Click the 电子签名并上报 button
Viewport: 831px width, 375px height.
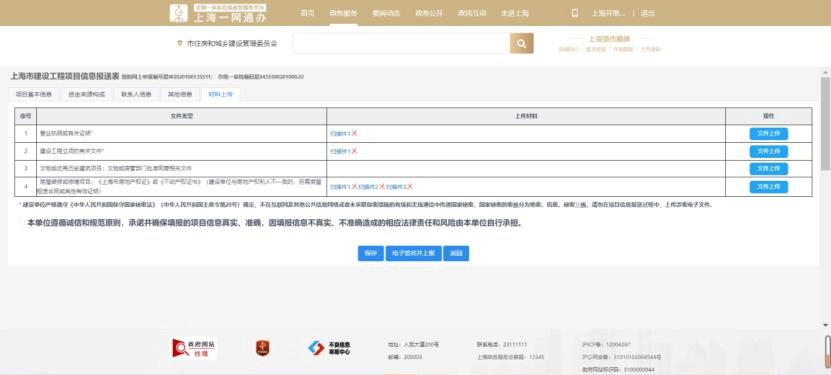pyautogui.click(x=413, y=254)
